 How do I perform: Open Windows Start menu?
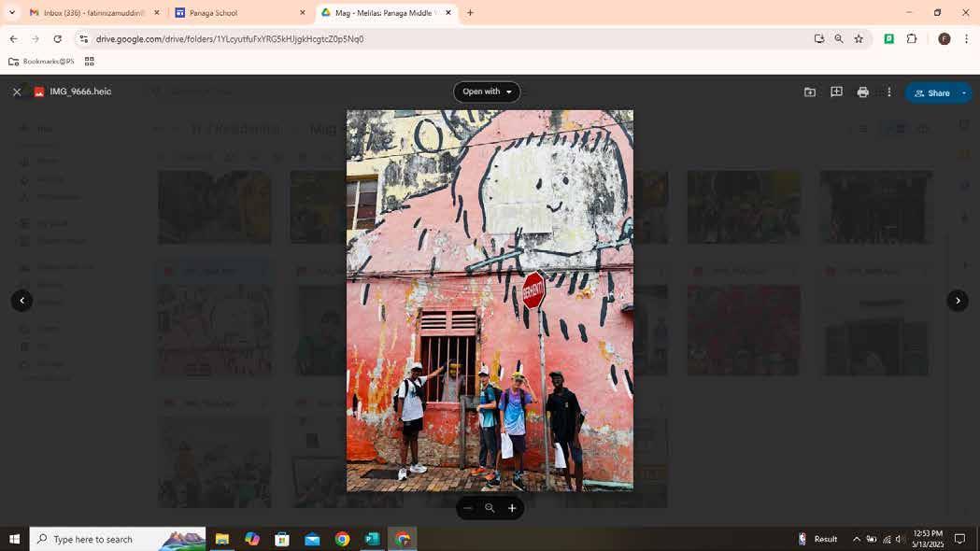point(14,539)
